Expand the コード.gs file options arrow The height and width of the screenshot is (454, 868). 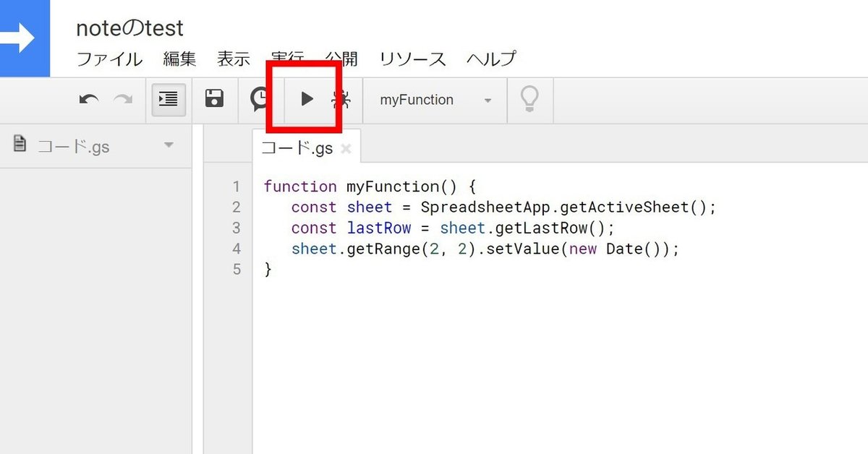(x=169, y=145)
